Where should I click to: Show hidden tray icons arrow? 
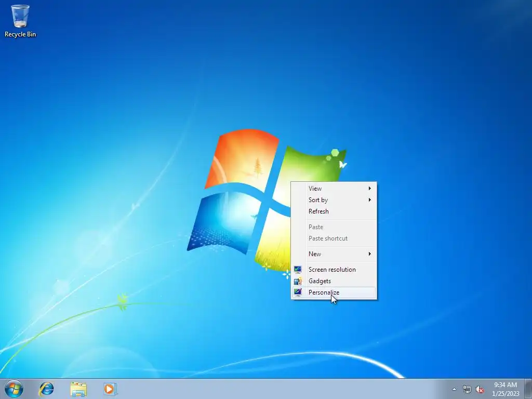[x=454, y=389]
